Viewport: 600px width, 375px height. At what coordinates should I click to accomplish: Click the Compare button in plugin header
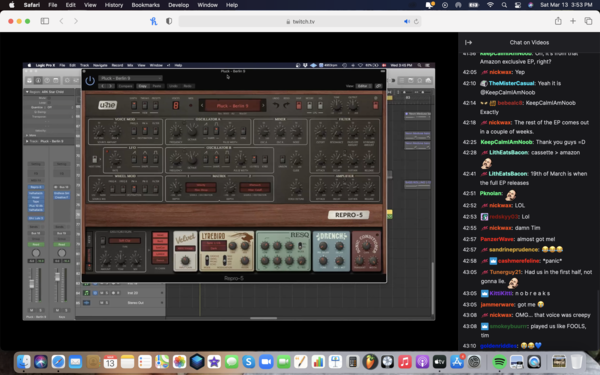point(125,86)
